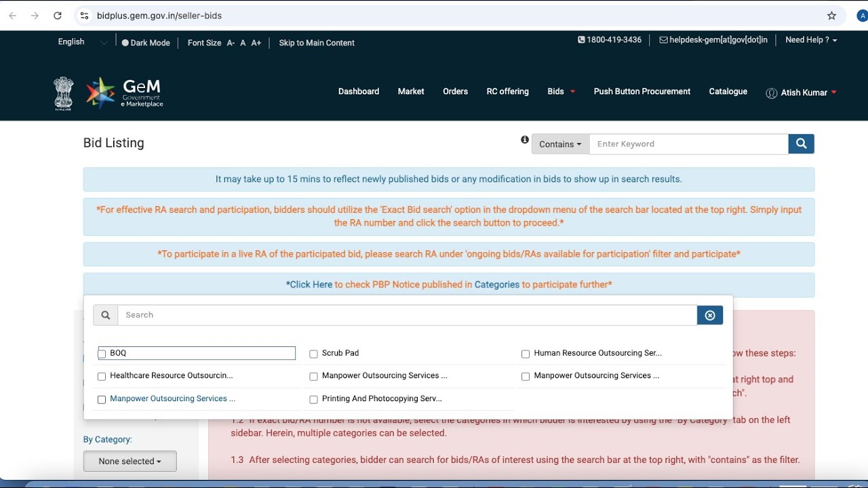Image resolution: width=868 pixels, height=488 pixels.
Task: Open Push Button Procurement
Action: coord(642,91)
